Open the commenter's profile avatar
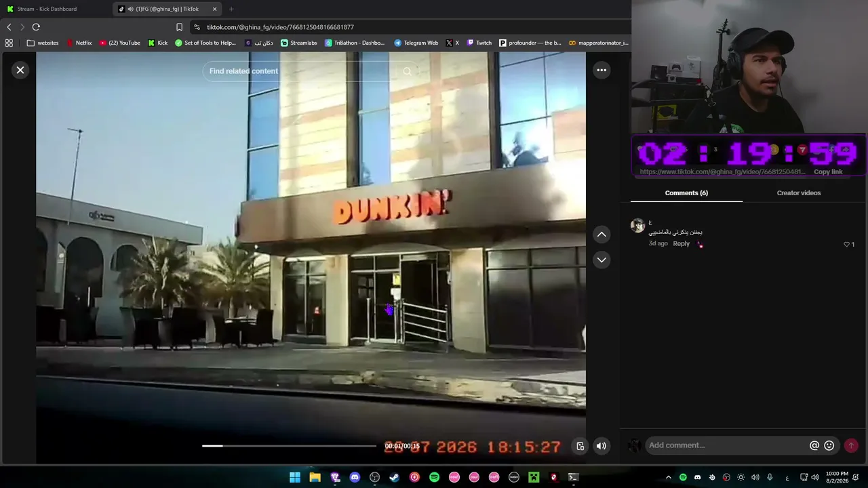Image resolution: width=868 pixels, height=488 pixels. click(637, 226)
